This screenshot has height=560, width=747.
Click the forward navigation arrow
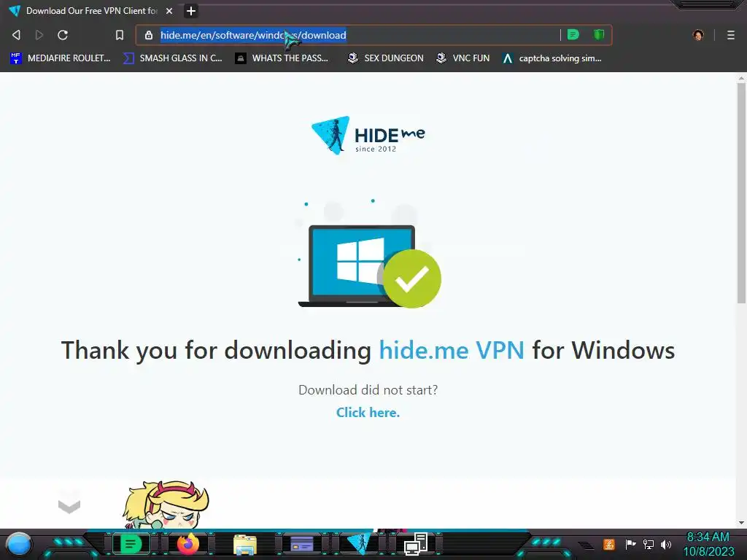[x=39, y=35]
